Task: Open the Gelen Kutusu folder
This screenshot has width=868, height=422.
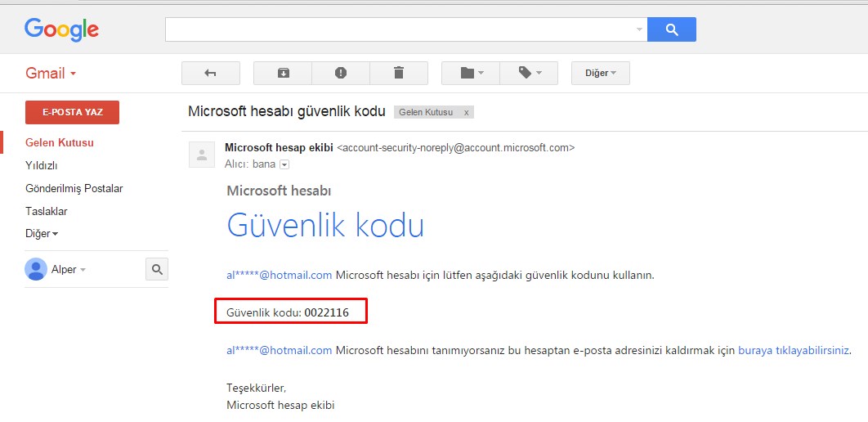Action: pyautogui.click(x=60, y=142)
